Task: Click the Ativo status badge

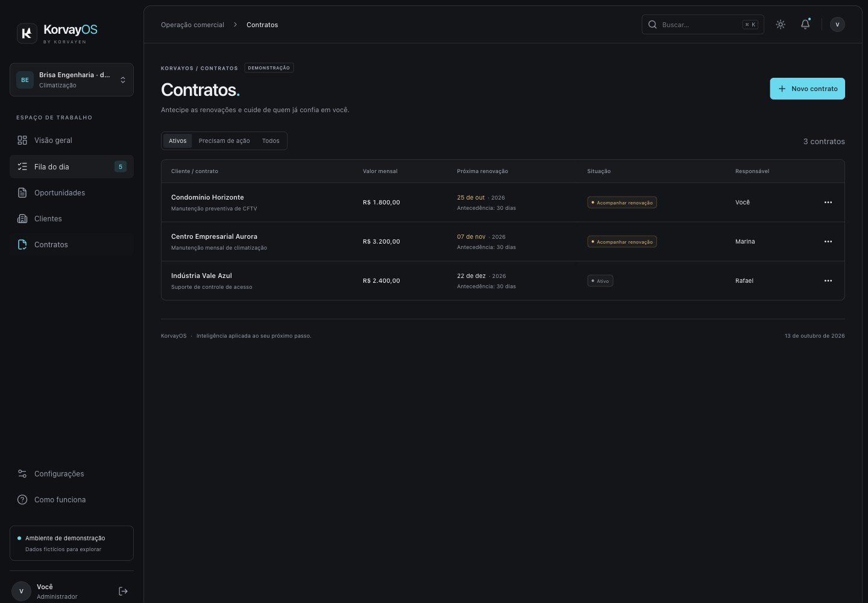Action: pyautogui.click(x=600, y=281)
